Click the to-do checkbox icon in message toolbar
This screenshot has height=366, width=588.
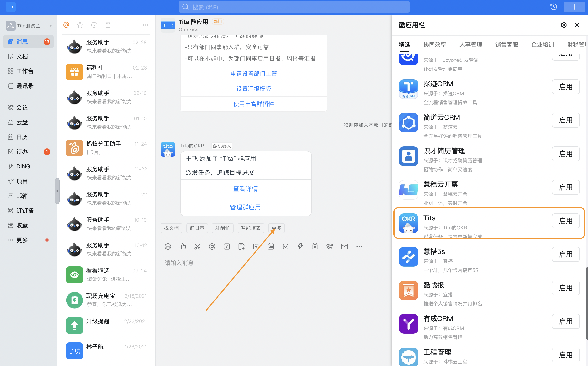pyautogui.click(x=286, y=246)
